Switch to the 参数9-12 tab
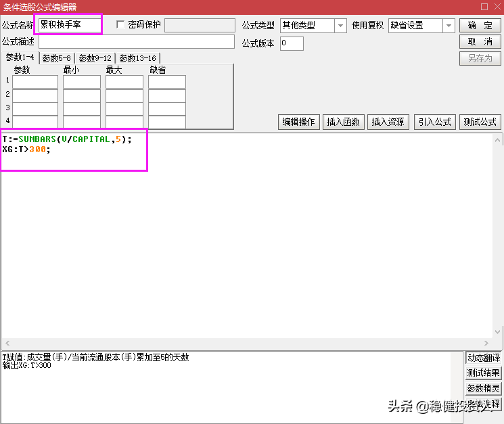The width and height of the screenshot is (504, 424). pyautogui.click(x=95, y=58)
